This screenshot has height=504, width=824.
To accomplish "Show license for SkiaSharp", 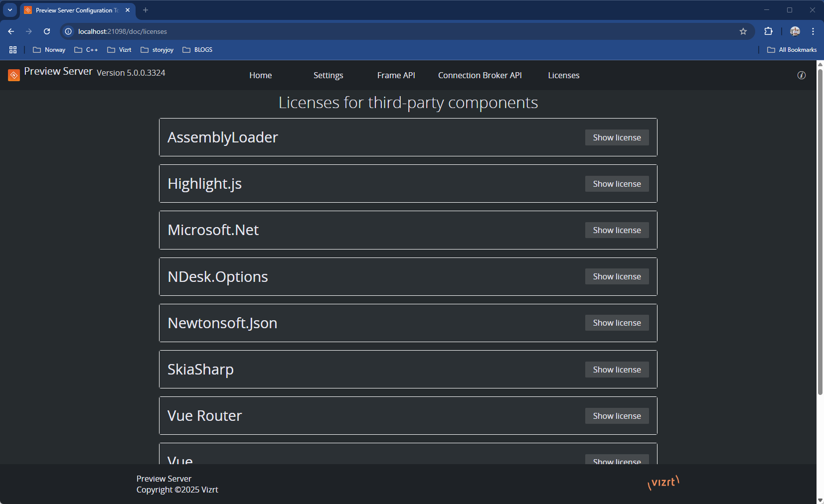I will (x=617, y=370).
